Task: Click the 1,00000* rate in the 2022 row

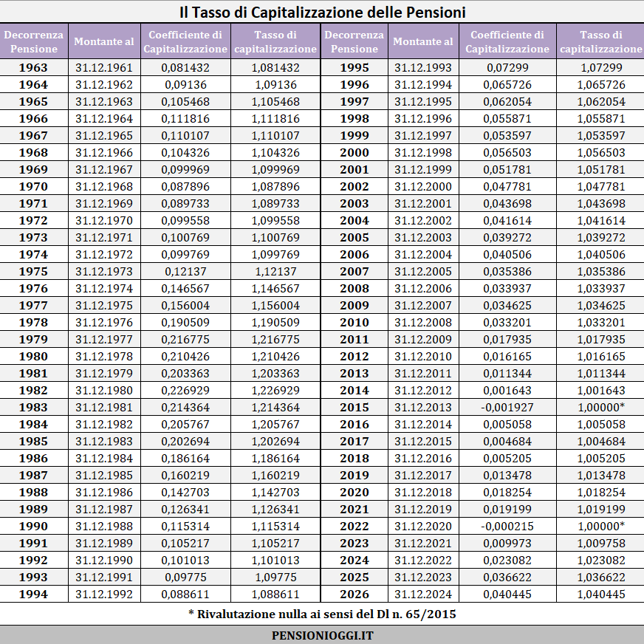Action: point(600,527)
